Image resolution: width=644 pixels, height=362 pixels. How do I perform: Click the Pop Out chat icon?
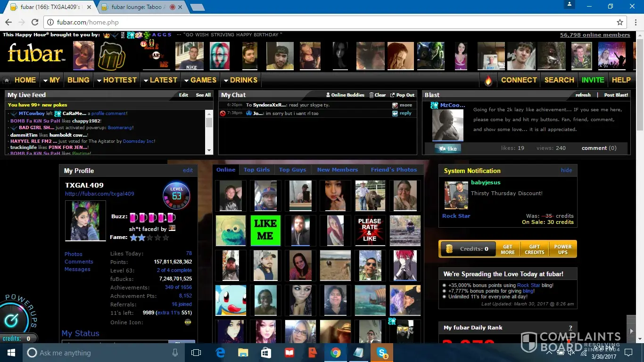click(392, 95)
